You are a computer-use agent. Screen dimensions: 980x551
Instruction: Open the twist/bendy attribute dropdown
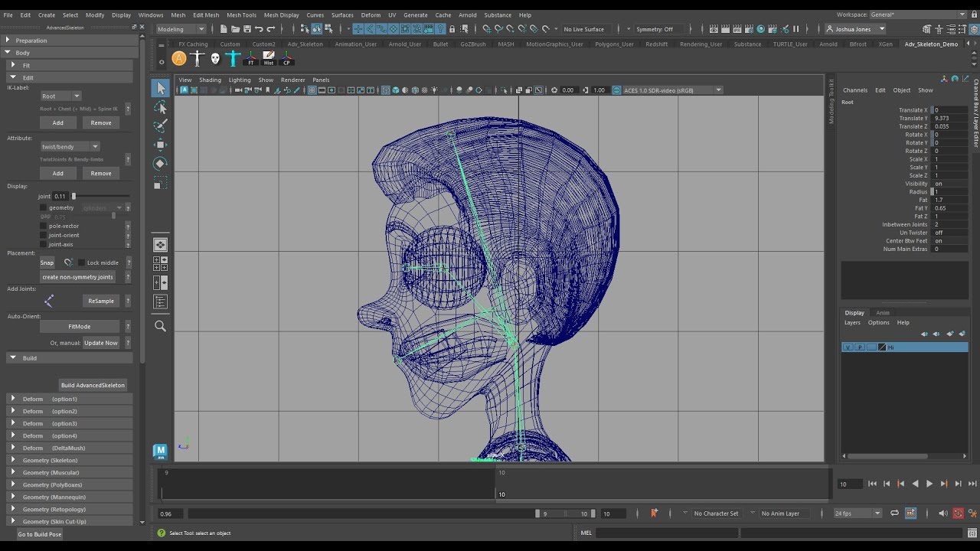(x=70, y=147)
